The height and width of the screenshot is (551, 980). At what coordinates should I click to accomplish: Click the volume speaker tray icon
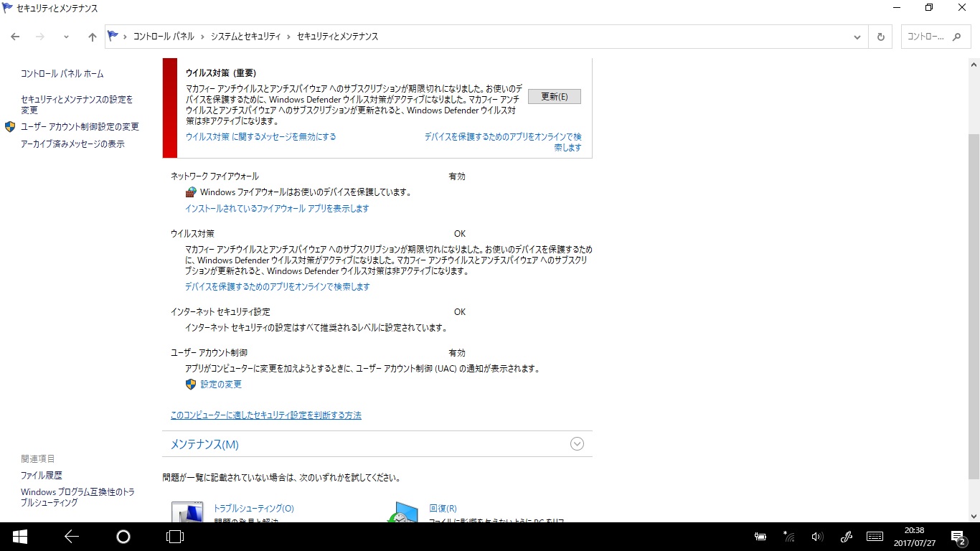tap(817, 537)
